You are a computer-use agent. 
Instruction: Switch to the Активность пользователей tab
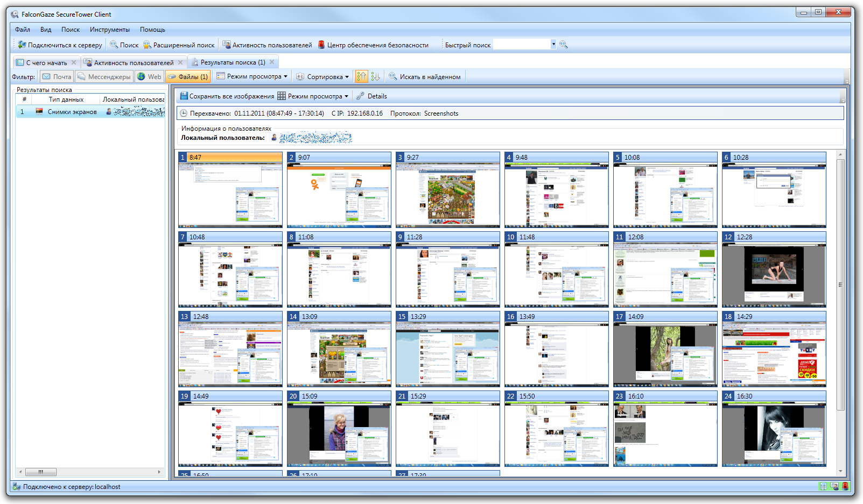point(133,62)
